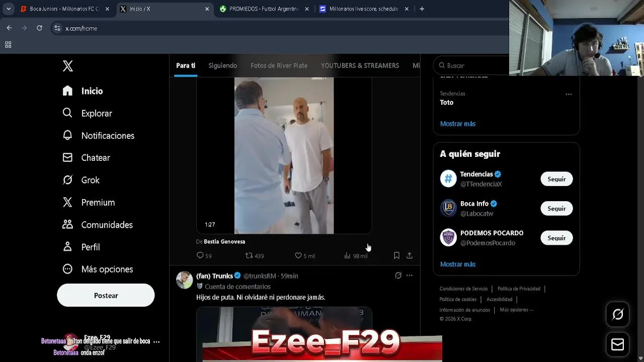Follow the Boca Info account
644x362 pixels.
point(556,209)
